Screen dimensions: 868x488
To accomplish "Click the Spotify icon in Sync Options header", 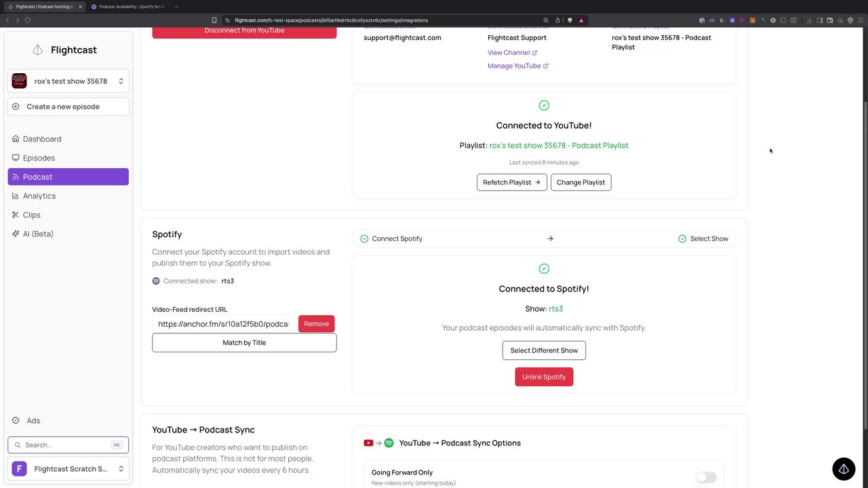I will click(x=389, y=443).
